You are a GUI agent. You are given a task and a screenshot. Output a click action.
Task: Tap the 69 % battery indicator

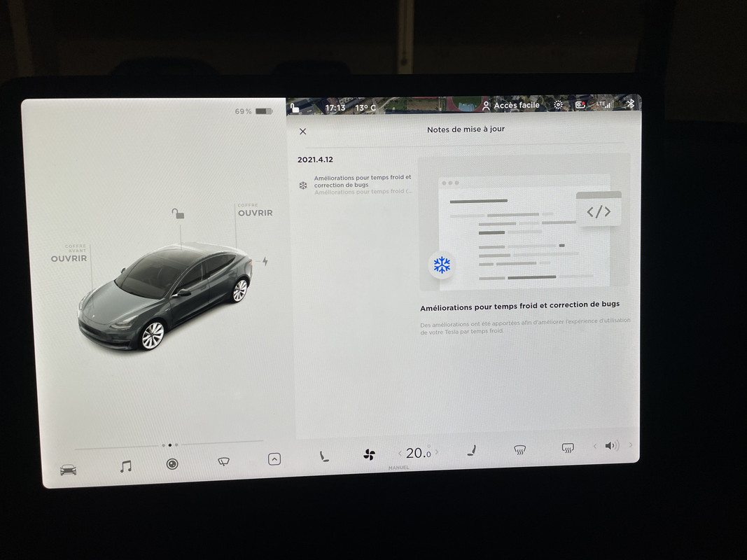pos(253,111)
